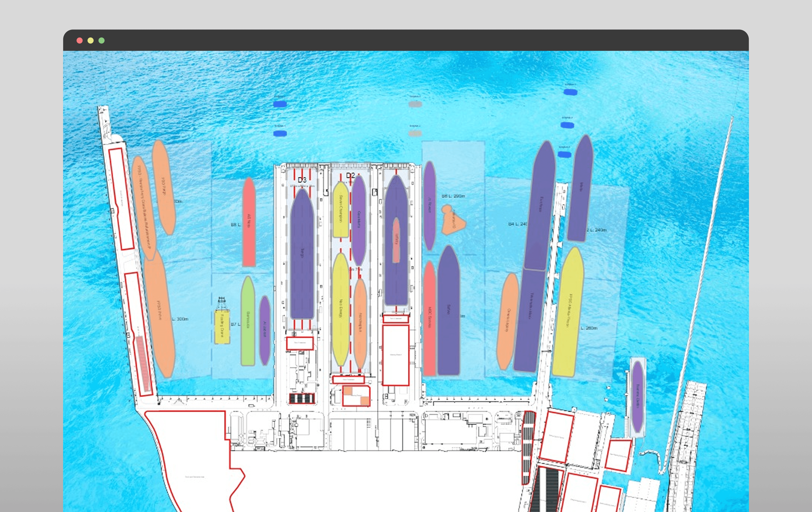Click the D3 dock label
The width and height of the screenshot is (812, 512).
pyautogui.click(x=302, y=180)
